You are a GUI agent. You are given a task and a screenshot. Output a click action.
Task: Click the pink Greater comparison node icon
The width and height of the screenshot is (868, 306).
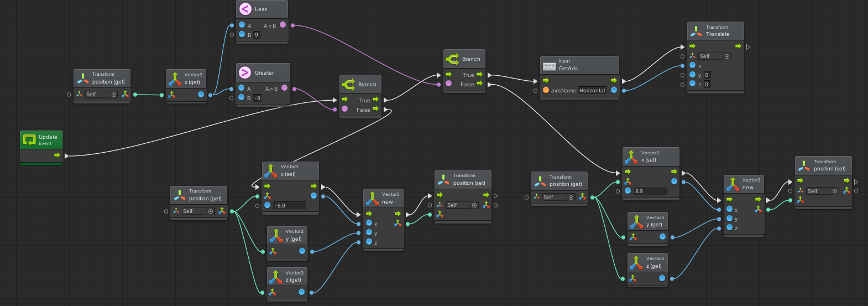tap(244, 72)
